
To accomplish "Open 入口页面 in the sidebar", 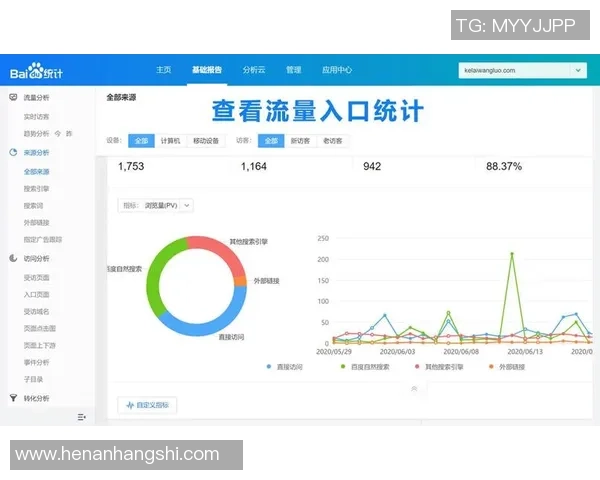I will pyautogui.click(x=36, y=294).
